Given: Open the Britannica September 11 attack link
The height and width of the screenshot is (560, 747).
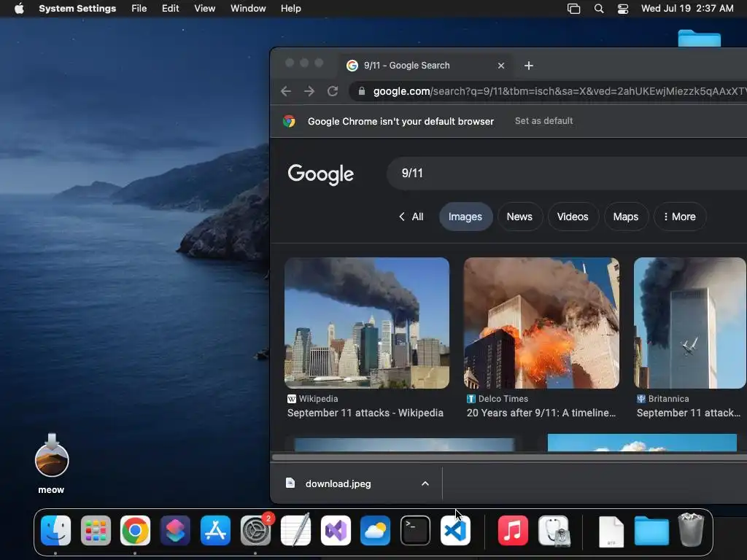Looking at the screenshot, I should [689, 413].
